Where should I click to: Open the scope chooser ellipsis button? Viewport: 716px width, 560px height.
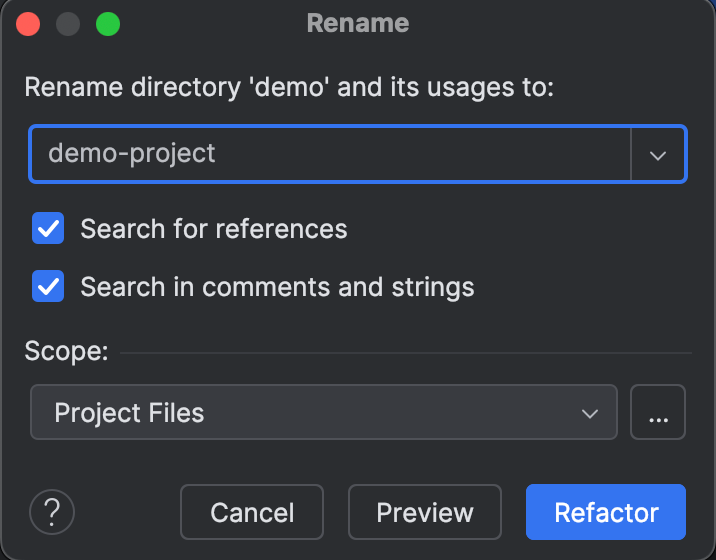pyautogui.click(x=658, y=412)
